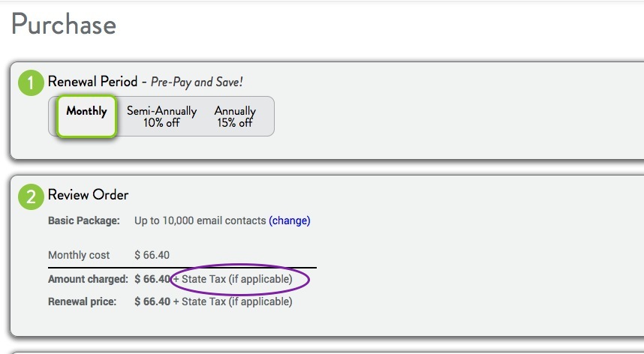
Task: Click State Tax text on Renewal price row
Action: coord(233,302)
